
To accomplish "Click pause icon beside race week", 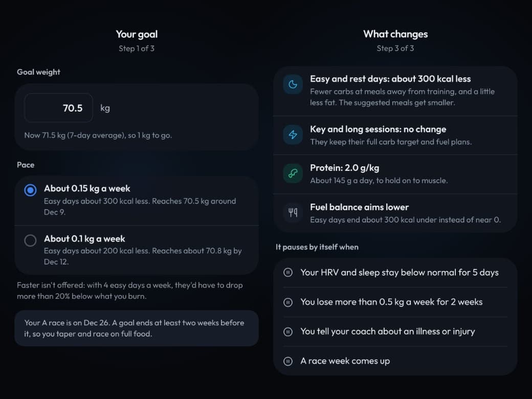I will coord(287,361).
